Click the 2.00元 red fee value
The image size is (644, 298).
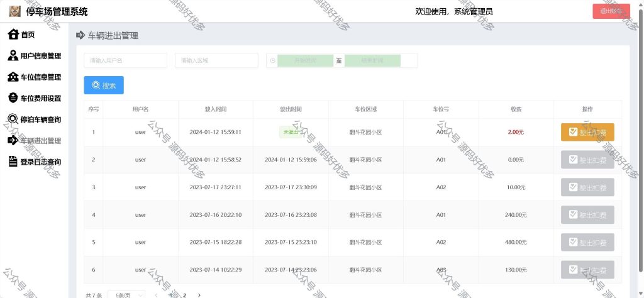tap(516, 132)
